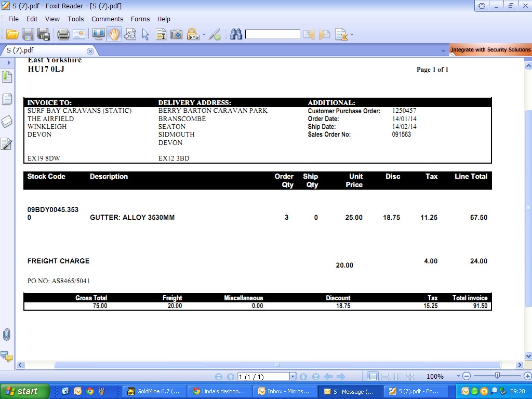Expand the navigation panel arrow
532x399 pixels.
[9, 62]
